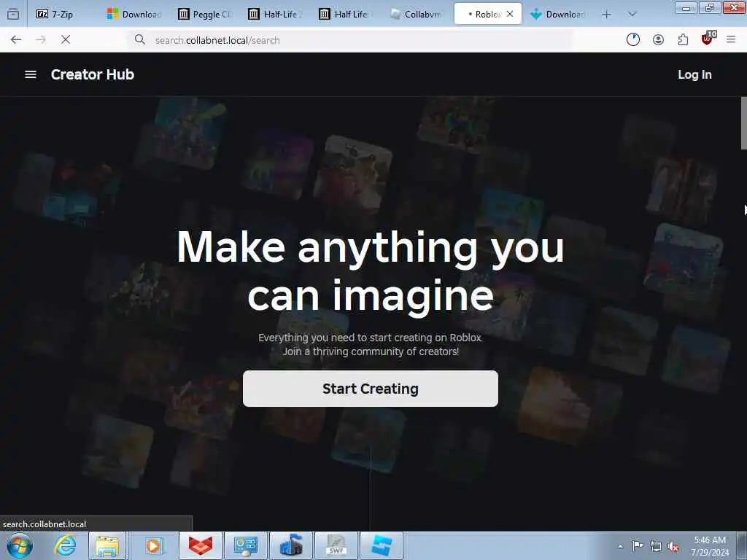Screen dimensions: 747x560
Task: Open a new tab with plus button
Action: point(606,15)
